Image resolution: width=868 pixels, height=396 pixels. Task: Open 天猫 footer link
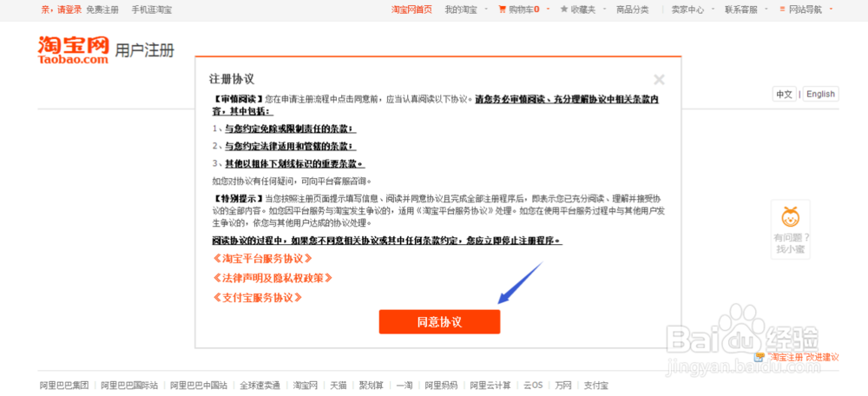click(339, 385)
